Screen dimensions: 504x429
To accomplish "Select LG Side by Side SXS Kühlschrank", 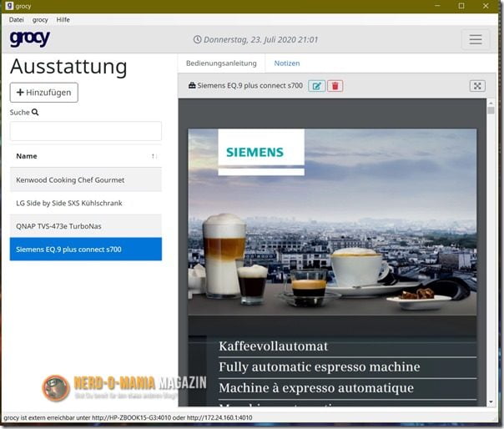I will point(85,203).
